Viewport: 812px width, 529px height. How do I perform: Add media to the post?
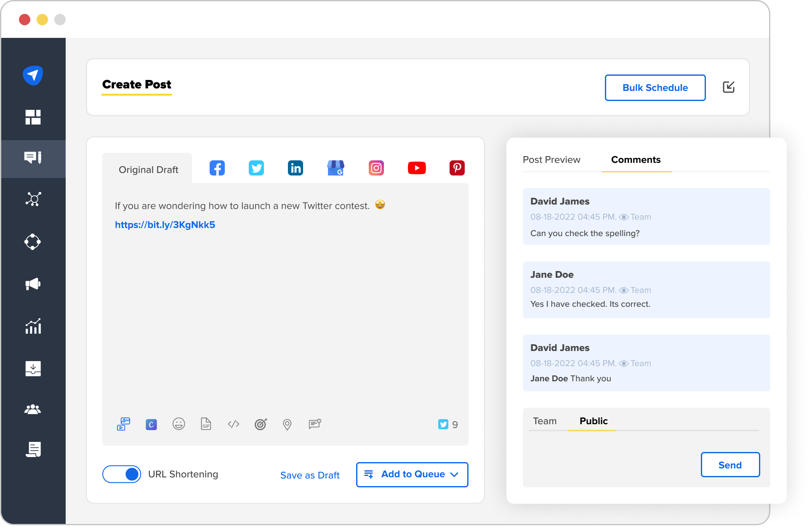point(123,424)
